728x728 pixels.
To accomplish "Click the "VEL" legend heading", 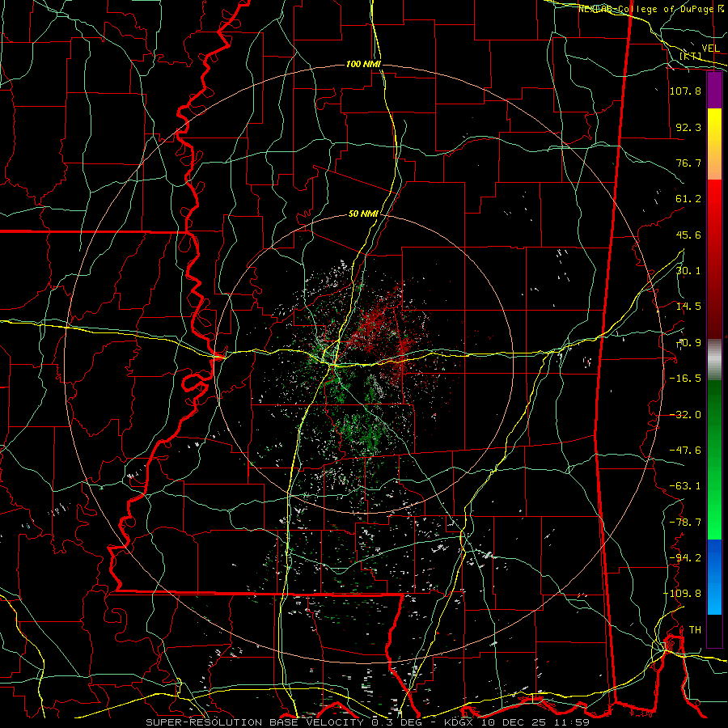I will tap(710, 49).
